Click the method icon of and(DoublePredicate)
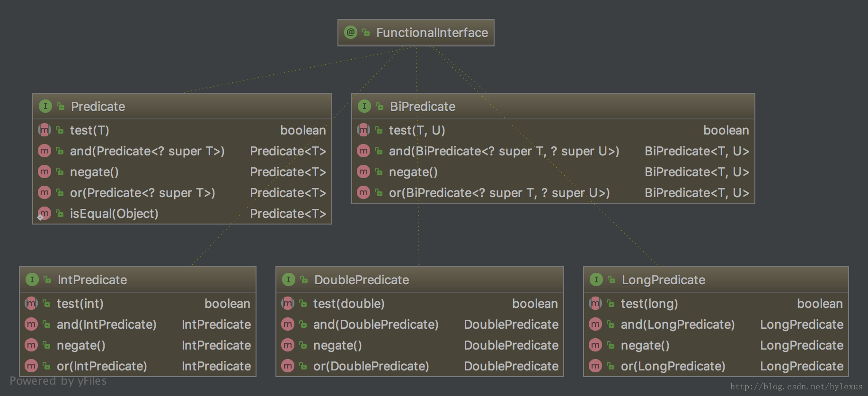The width and height of the screenshot is (868, 396). pyautogui.click(x=287, y=324)
